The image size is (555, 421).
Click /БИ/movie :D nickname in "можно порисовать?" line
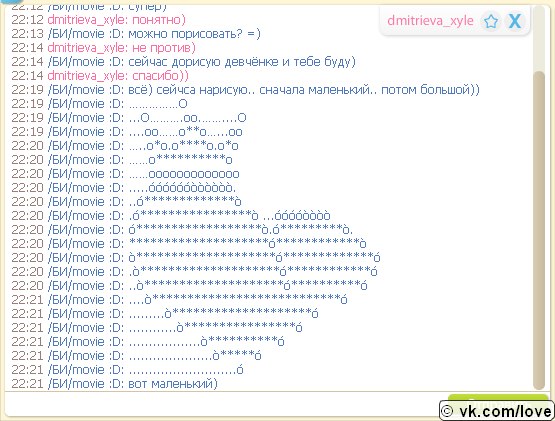click(86, 34)
